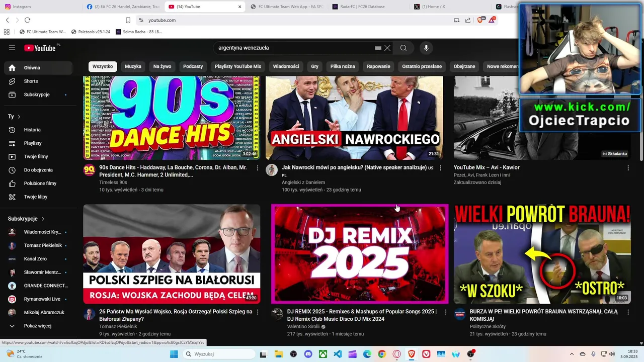
Task: Select the Muzyka filter chip
Action: tap(133, 66)
